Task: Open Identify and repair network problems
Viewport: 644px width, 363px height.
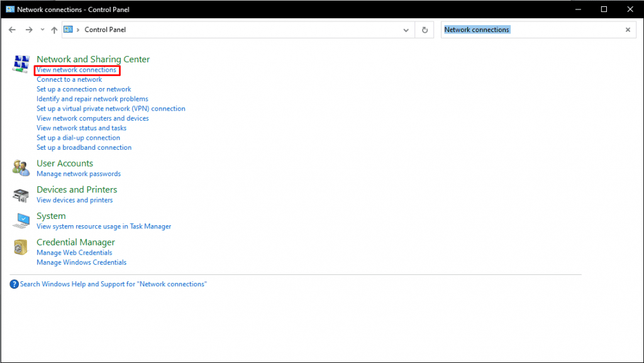Action: click(92, 99)
